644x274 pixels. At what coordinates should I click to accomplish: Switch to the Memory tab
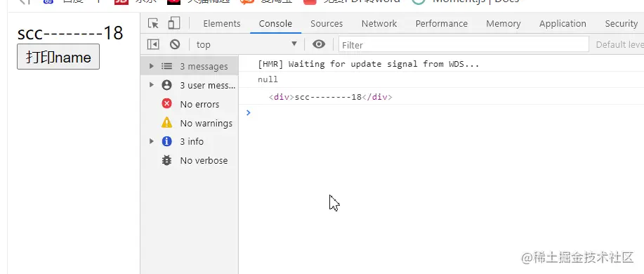coord(504,23)
